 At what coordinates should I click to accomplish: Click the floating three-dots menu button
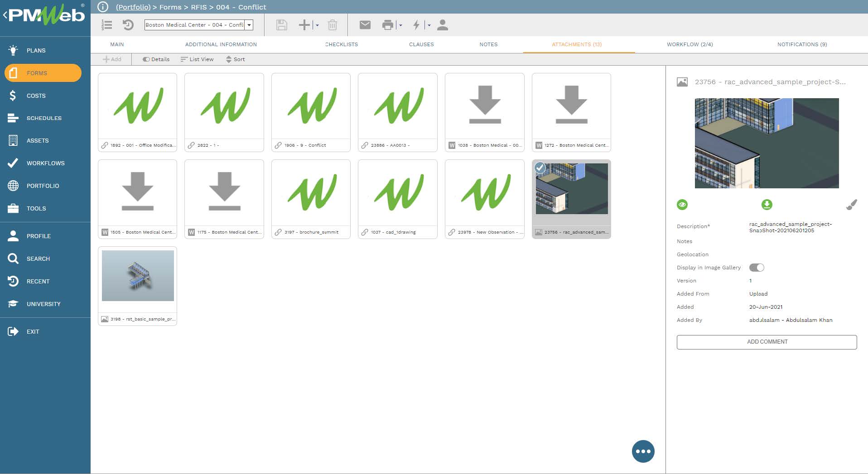point(643,451)
